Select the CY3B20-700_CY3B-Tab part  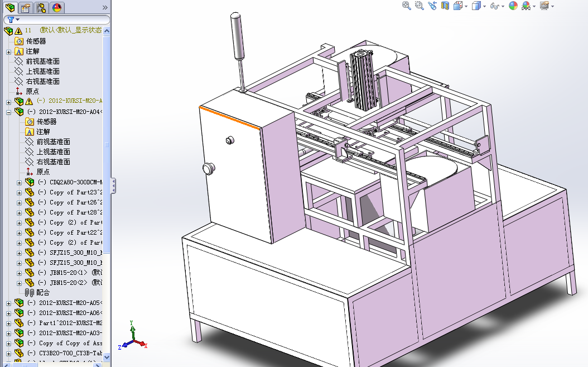pos(65,353)
